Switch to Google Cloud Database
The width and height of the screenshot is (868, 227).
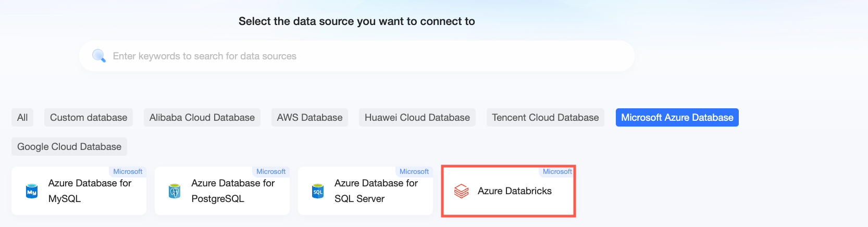coord(69,147)
